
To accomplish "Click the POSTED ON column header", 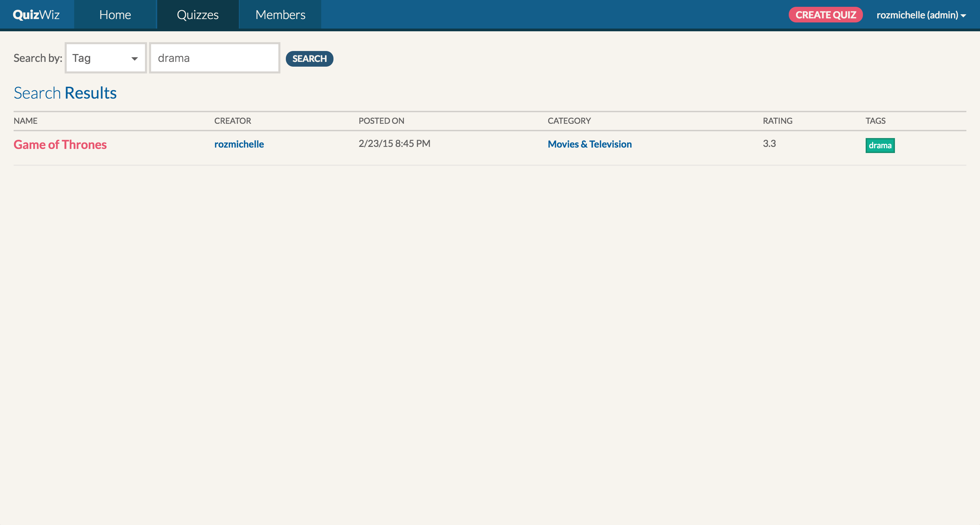I will 381,121.
